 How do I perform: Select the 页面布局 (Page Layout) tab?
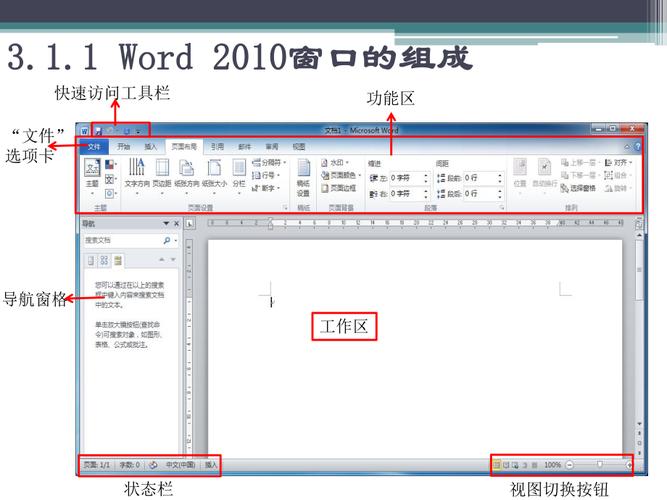[184, 146]
